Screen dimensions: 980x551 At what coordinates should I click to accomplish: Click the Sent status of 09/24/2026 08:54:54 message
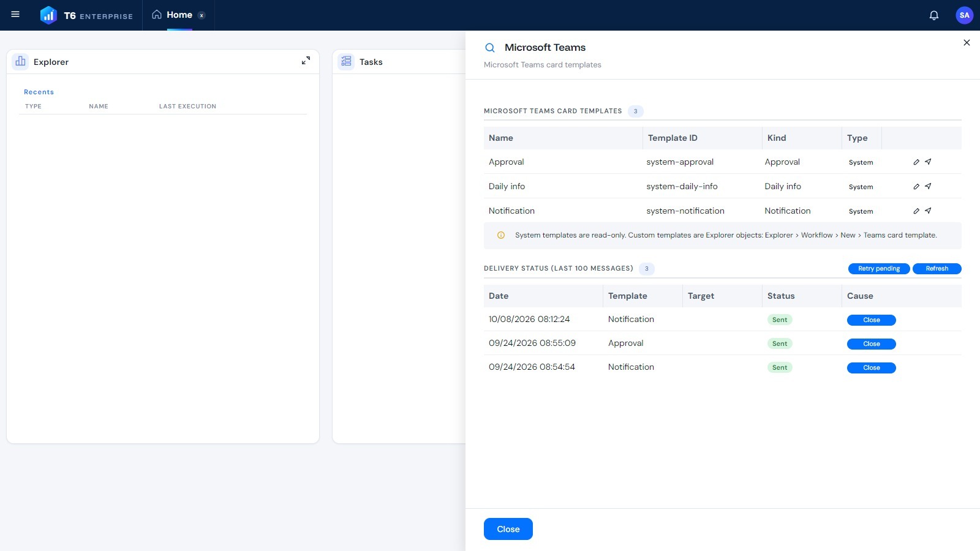[x=780, y=367]
